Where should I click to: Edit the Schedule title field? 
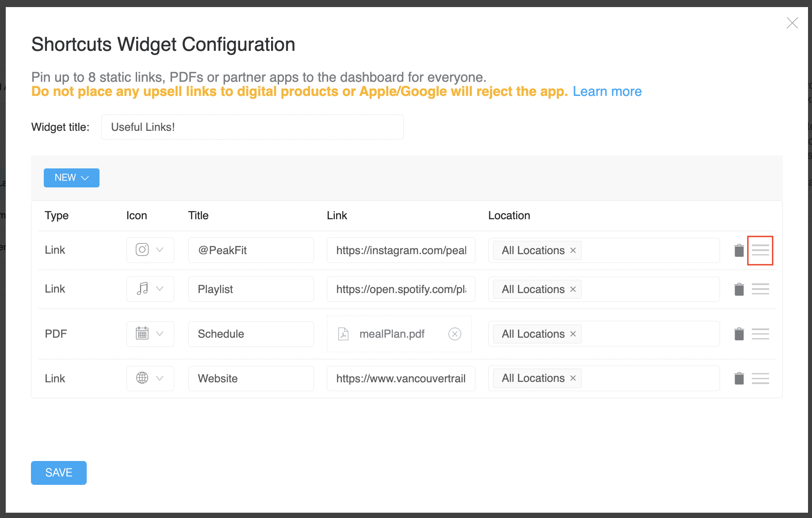(251, 334)
